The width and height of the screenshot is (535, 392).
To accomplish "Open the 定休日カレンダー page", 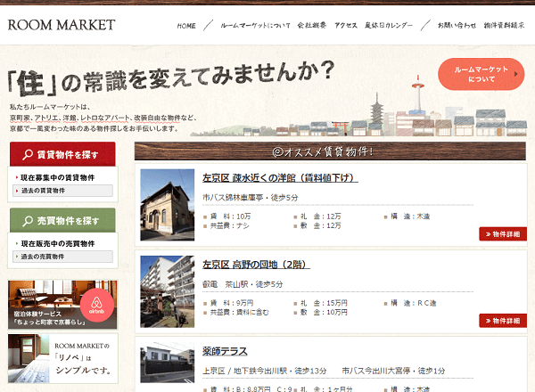I will coord(389,25).
